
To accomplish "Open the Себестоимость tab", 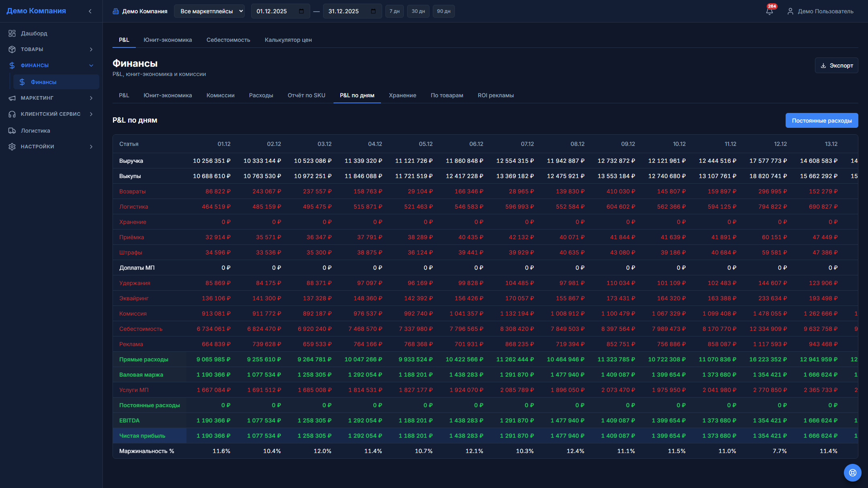I will pyautogui.click(x=228, y=40).
